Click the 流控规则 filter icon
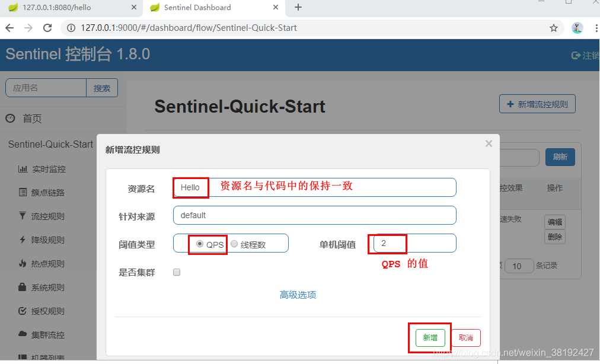 coord(23,216)
